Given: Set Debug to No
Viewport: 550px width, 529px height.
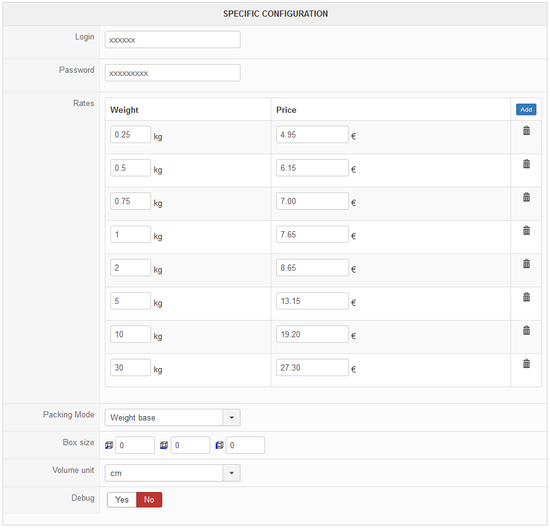Looking at the screenshot, I should [149, 500].
